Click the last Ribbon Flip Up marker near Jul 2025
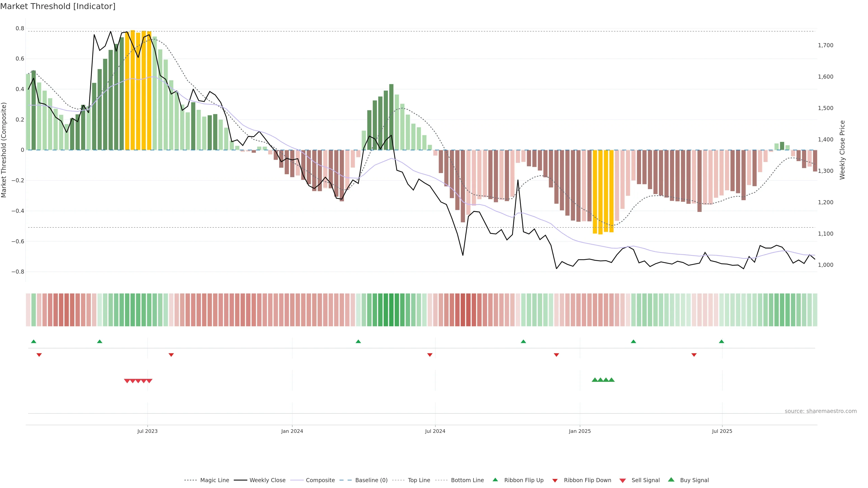Screen dimensions: 868x488 722,342
